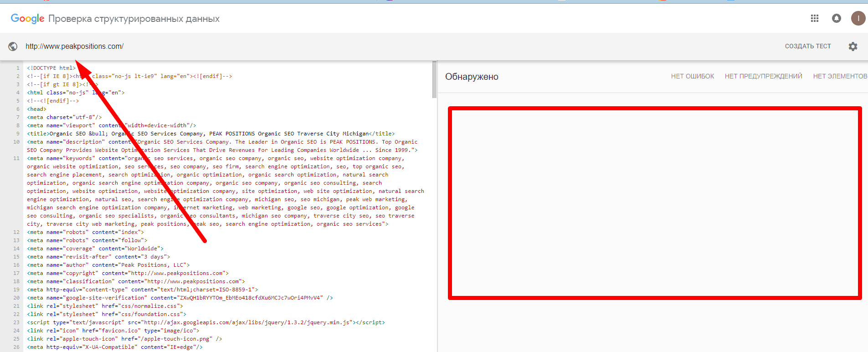This screenshot has width=868, height=352.
Task: Click the globe icon beside the URL
Action: coord(13,47)
